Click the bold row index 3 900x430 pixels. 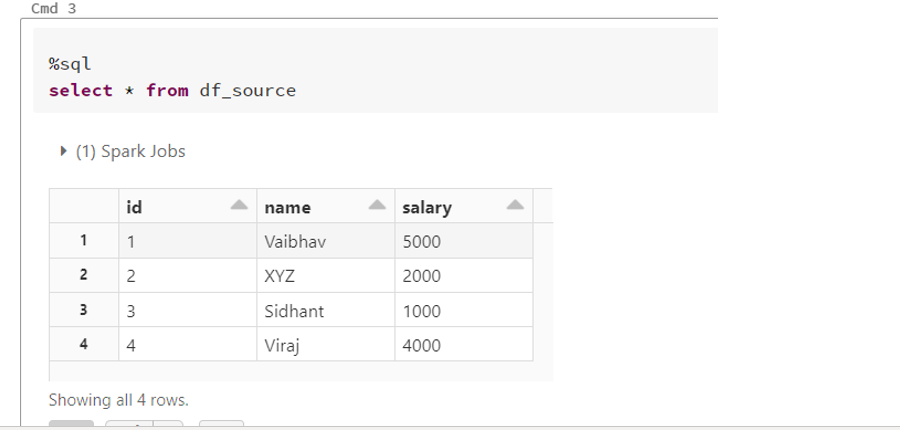click(85, 310)
